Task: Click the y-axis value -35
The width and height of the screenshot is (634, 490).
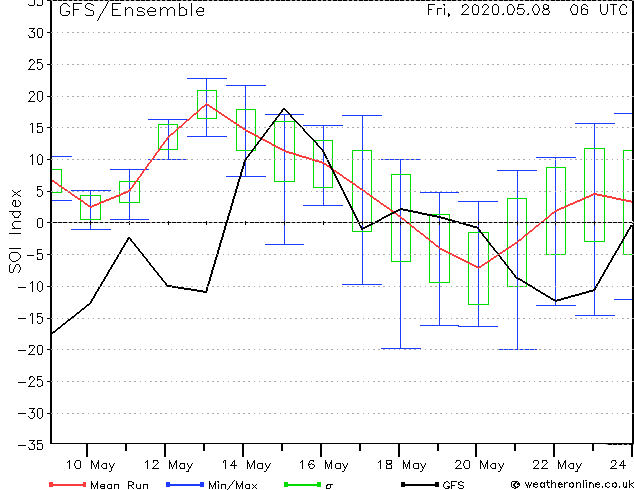Action: coord(30,445)
